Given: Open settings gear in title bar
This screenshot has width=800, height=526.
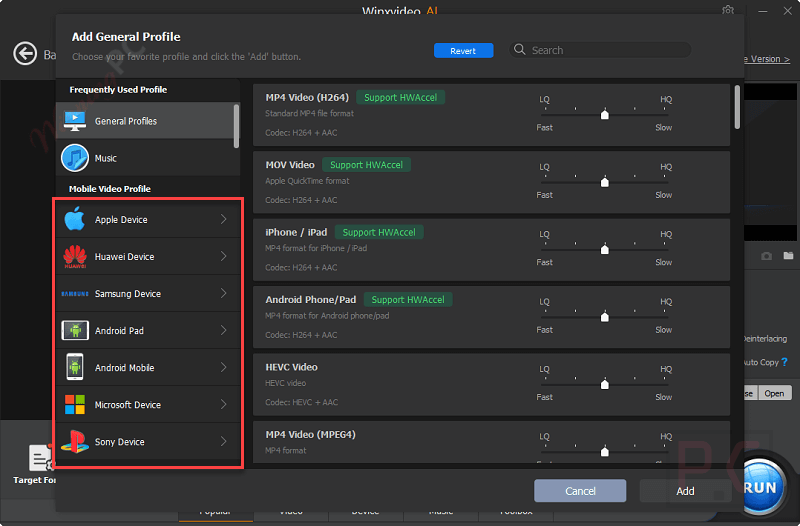Looking at the screenshot, I should click(x=728, y=10).
